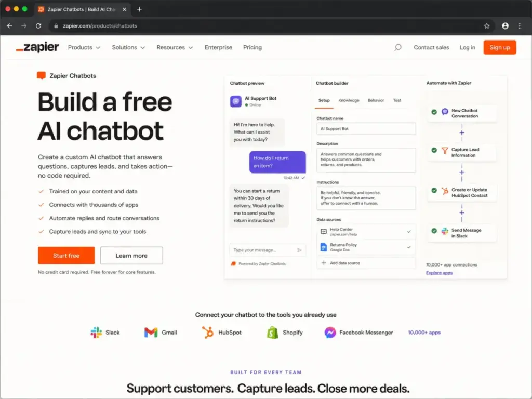532x399 pixels.
Task: Click Slack icon in Send Message step
Action: click(445, 231)
